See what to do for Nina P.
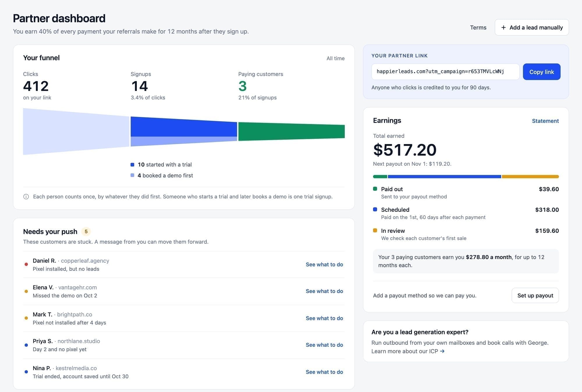This screenshot has width=582, height=392. click(324, 372)
